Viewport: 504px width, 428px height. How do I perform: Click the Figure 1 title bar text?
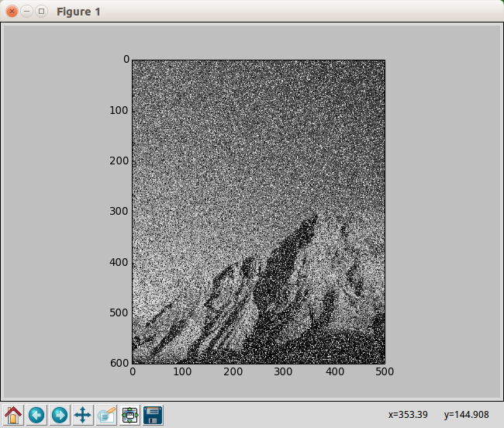click(x=76, y=12)
